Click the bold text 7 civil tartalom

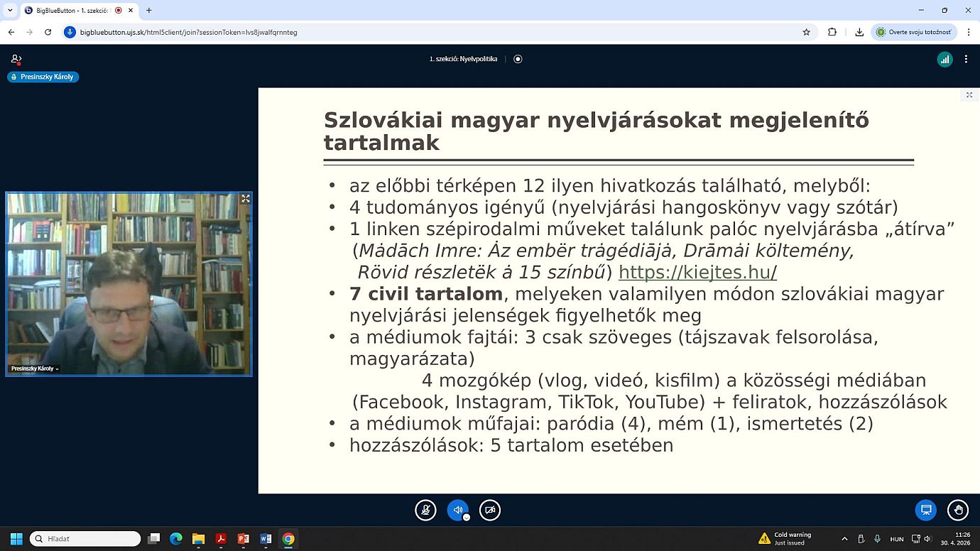[426, 293]
